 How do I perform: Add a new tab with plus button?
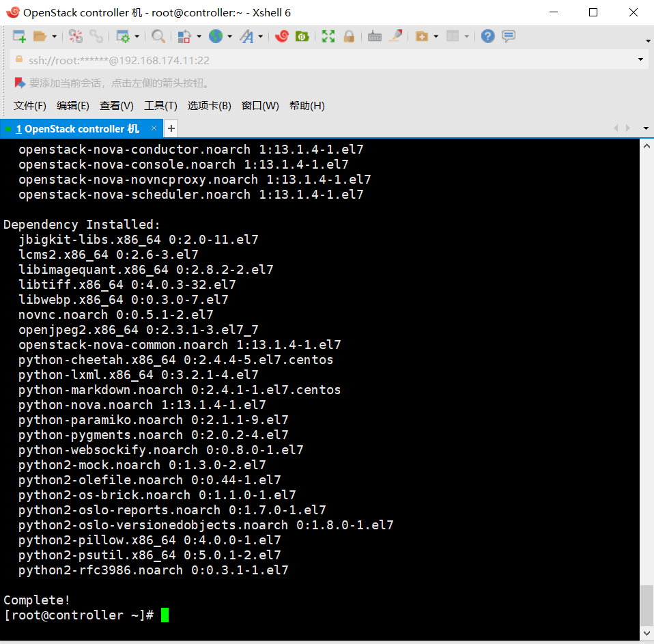171,128
